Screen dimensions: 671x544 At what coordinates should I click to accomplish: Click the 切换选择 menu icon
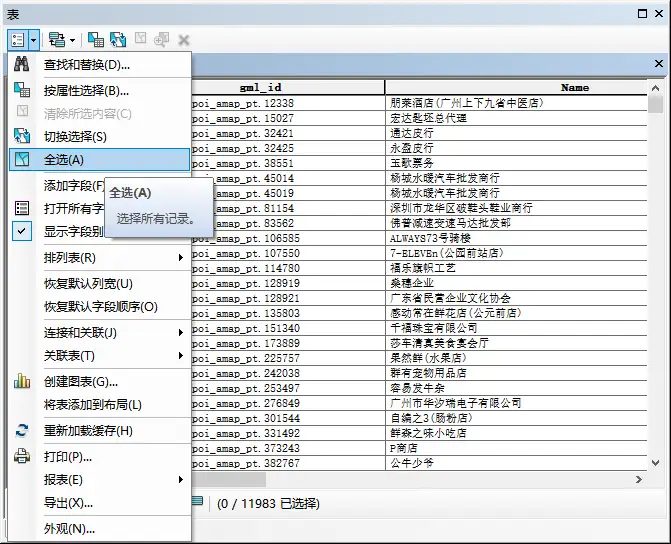click(22, 136)
